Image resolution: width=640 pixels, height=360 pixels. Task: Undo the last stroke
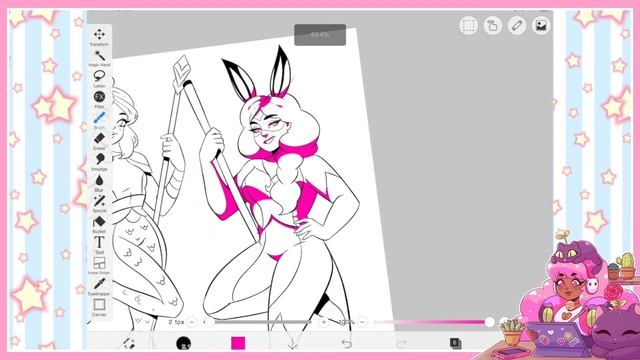(x=347, y=344)
